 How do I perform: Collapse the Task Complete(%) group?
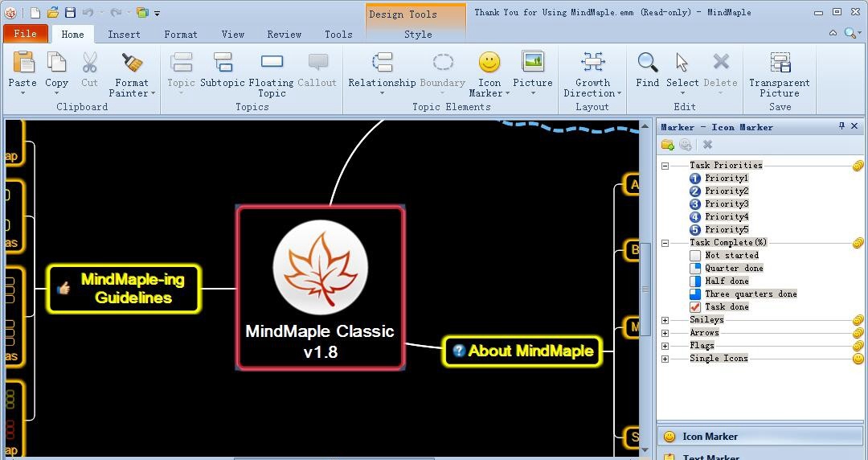pyautogui.click(x=665, y=243)
